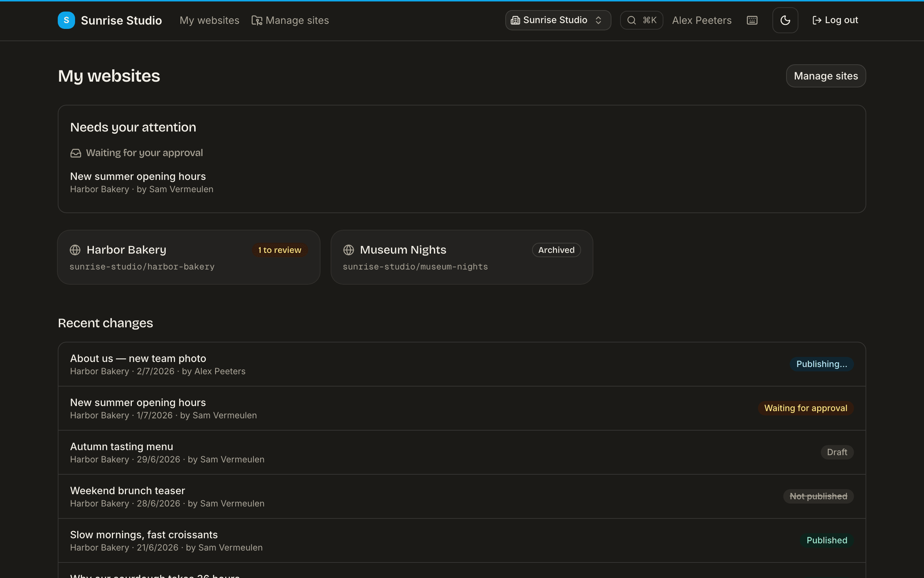Open the Autumn tasting menu change
This screenshot has height=578, width=924.
[462, 452]
